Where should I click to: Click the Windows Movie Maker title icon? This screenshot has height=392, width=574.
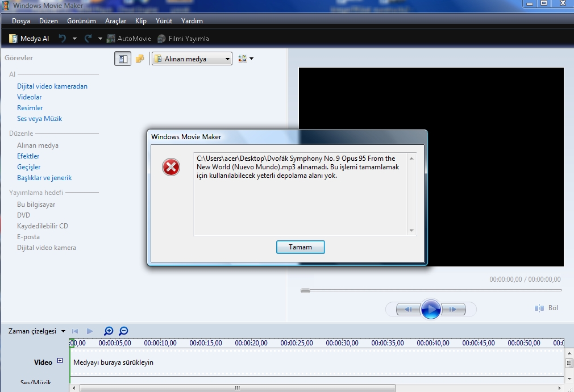6,6
